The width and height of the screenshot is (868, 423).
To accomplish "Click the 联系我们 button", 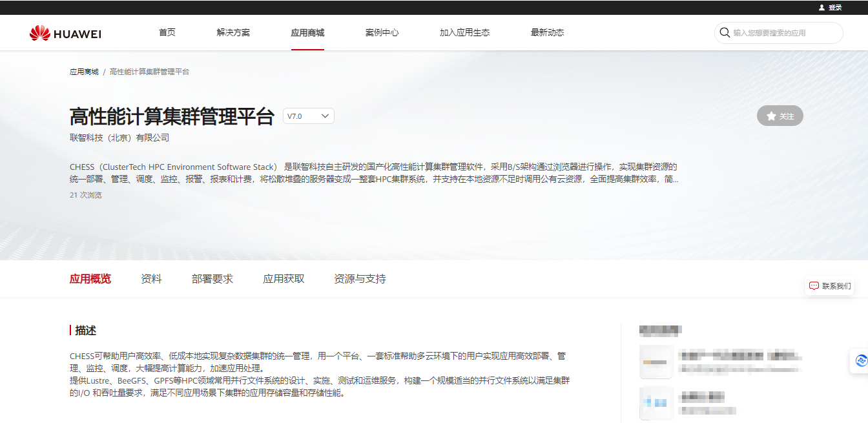I will [x=830, y=286].
